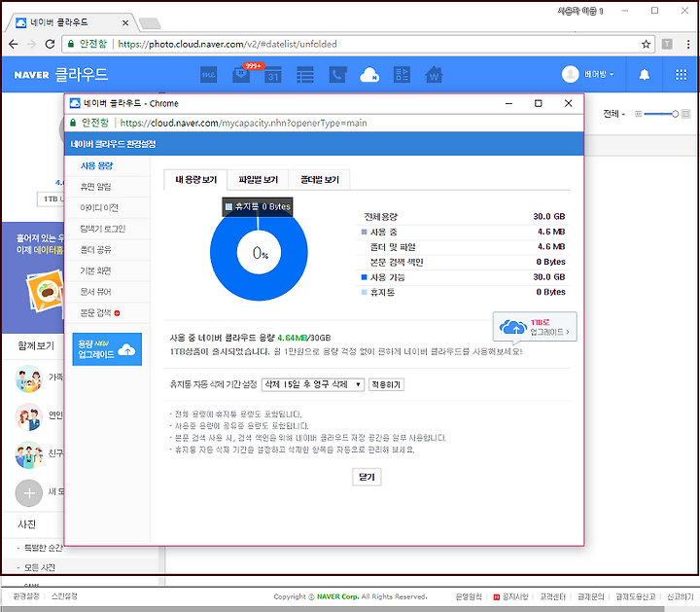Click the browser extension icon beside the star
Screen dimensions: 700x612
coord(667,44)
